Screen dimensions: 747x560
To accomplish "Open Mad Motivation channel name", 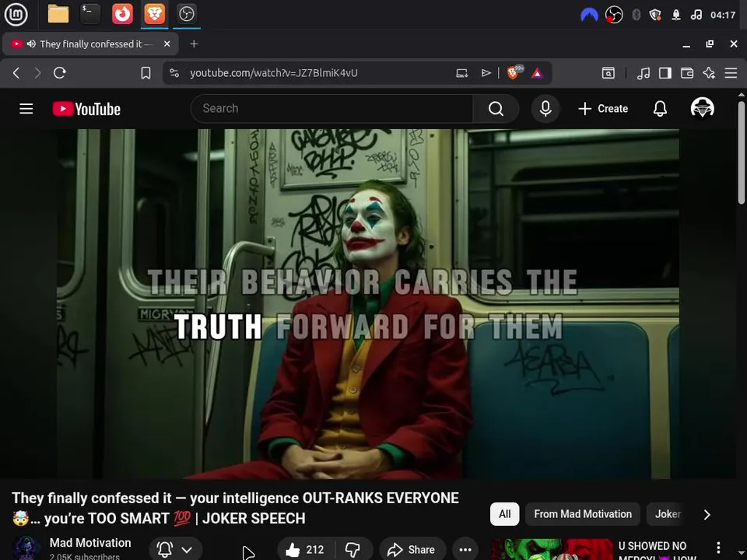I will coord(90,543).
